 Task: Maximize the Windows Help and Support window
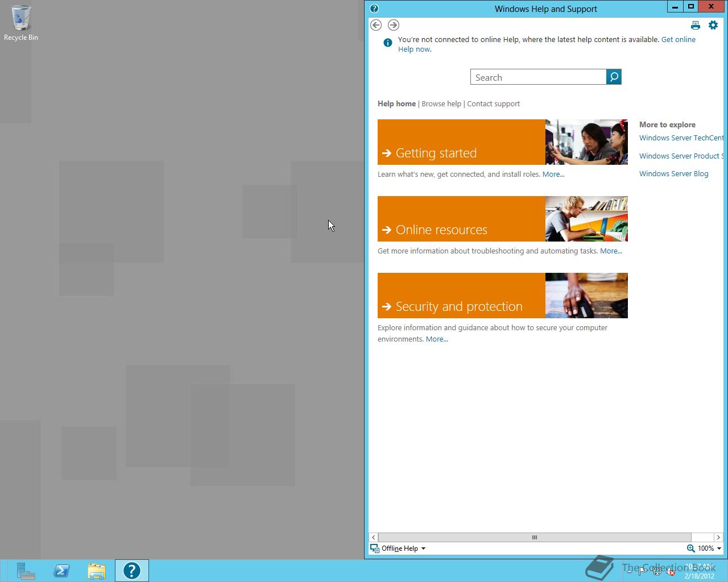pos(691,7)
